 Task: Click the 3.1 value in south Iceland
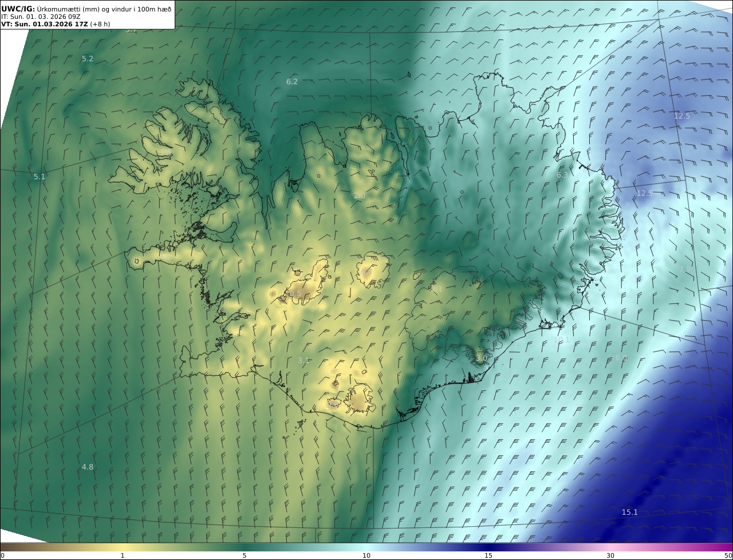tap(304, 360)
